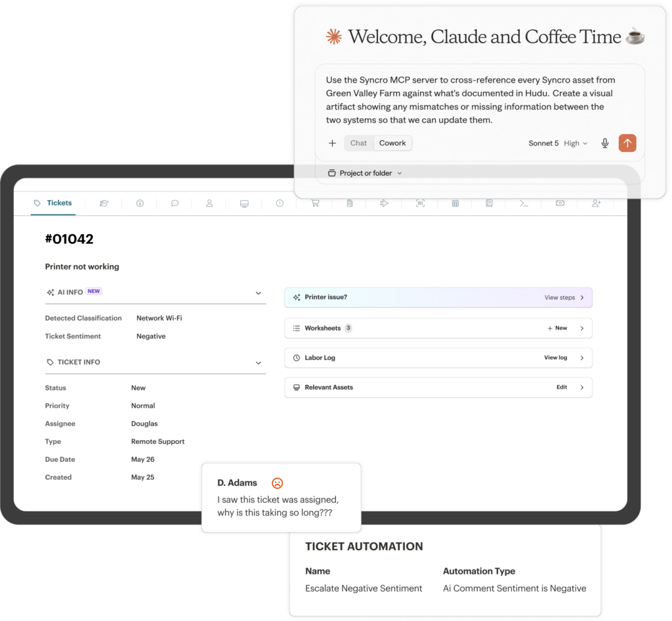Click inside the Claude prompt text
This screenshot has width=672, height=621.
[470, 100]
